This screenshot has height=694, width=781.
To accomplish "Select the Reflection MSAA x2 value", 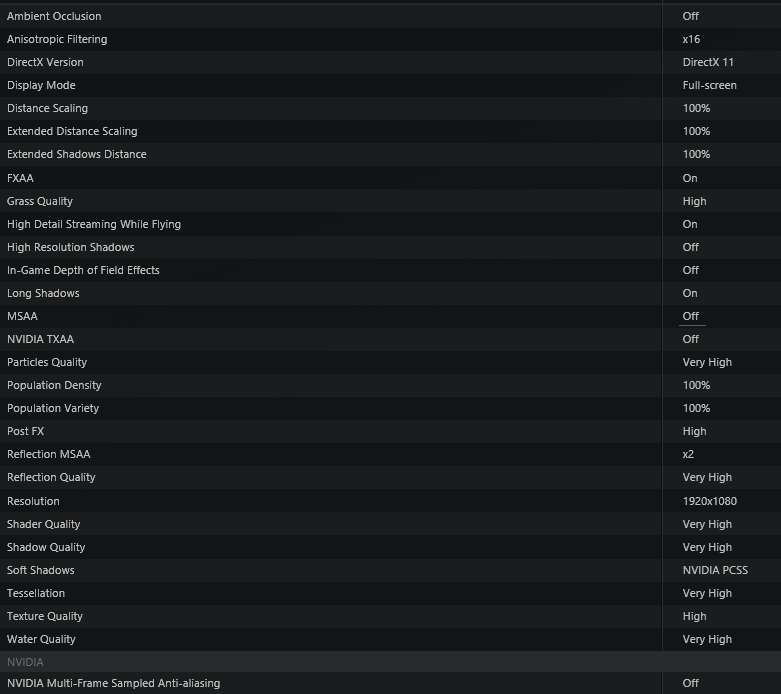I will [x=688, y=454].
